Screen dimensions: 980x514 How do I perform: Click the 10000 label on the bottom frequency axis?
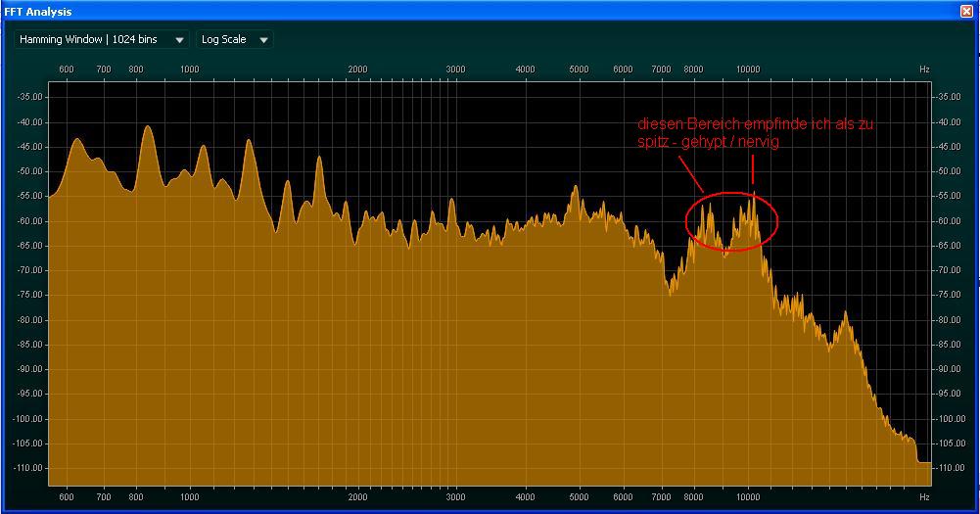coord(748,496)
